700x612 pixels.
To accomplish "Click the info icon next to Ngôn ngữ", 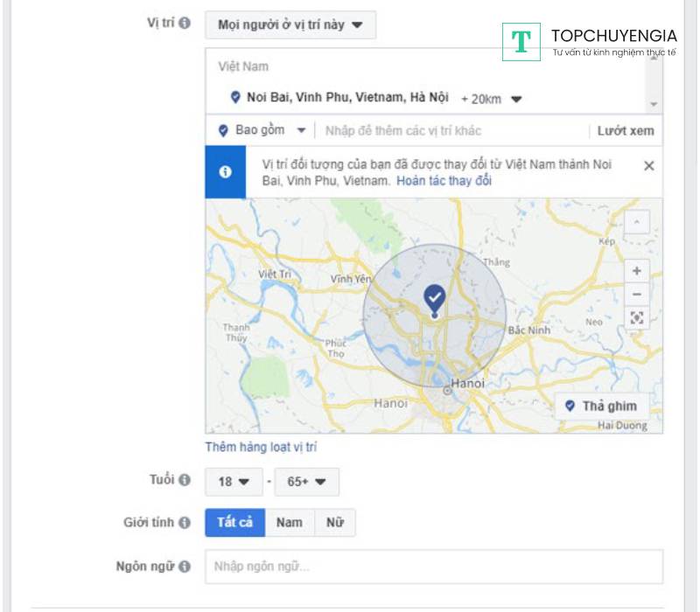I will (x=185, y=567).
